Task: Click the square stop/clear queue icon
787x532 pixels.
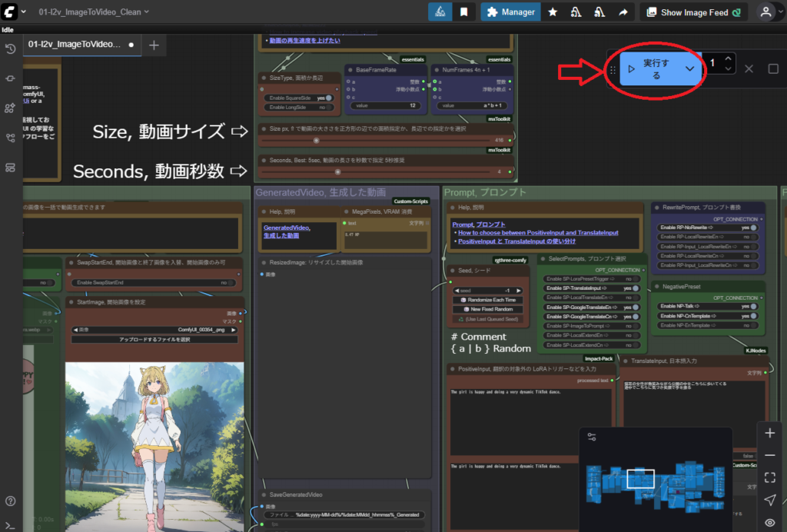Action: pyautogui.click(x=773, y=68)
